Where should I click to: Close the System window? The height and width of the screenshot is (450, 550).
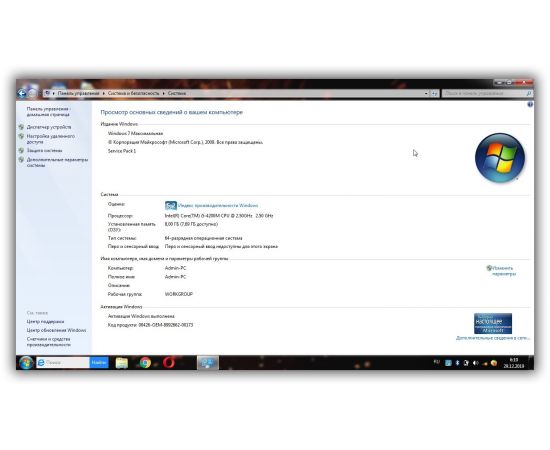click(x=523, y=82)
